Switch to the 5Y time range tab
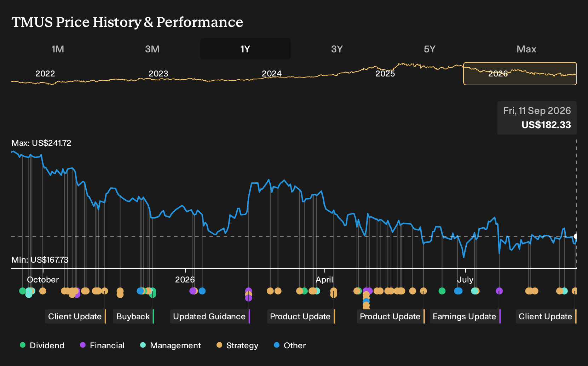Image resolution: width=588 pixels, height=366 pixels. click(430, 49)
